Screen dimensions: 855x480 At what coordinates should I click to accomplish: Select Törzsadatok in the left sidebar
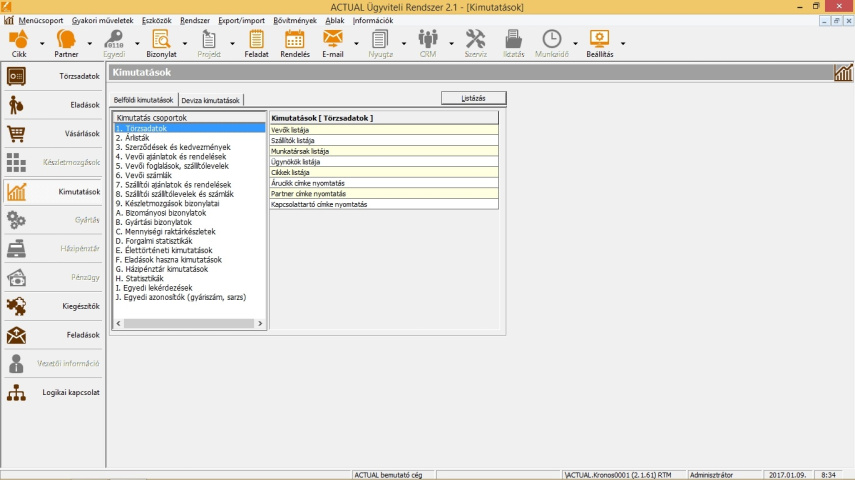pyautogui.click(x=55, y=75)
